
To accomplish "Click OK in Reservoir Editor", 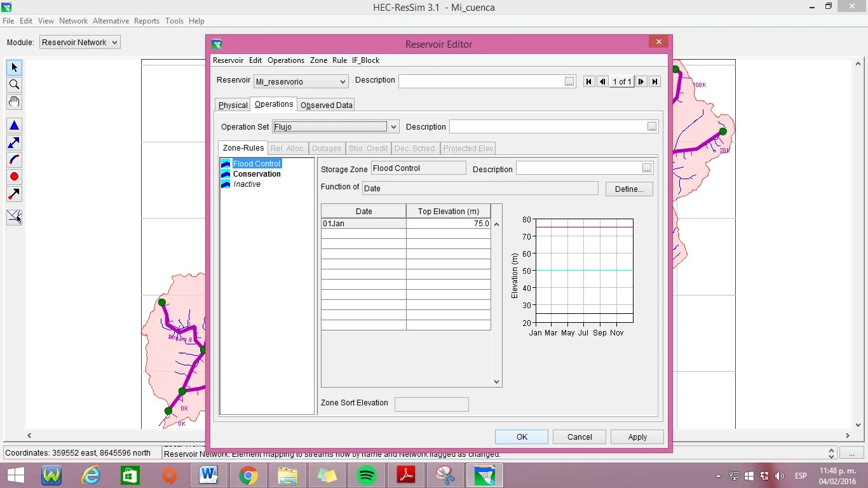I will point(522,437).
